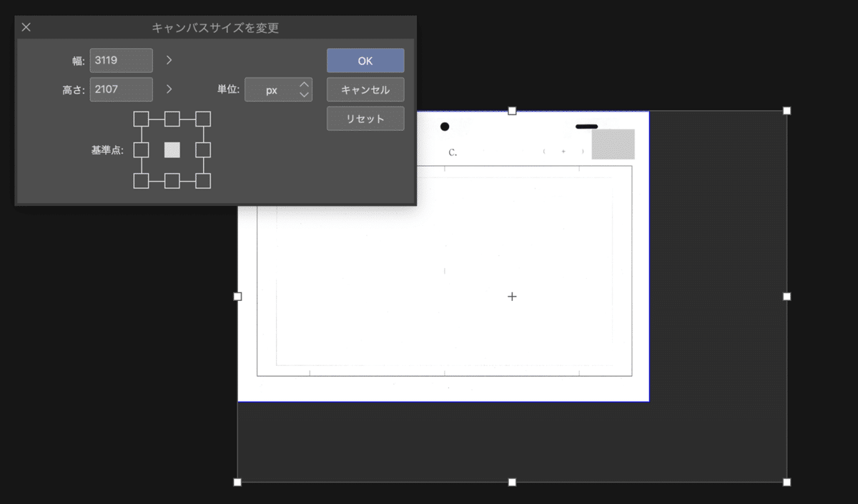This screenshot has width=858, height=504.
Task: Select the center anchor point square
Action: pyautogui.click(x=172, y=150)
